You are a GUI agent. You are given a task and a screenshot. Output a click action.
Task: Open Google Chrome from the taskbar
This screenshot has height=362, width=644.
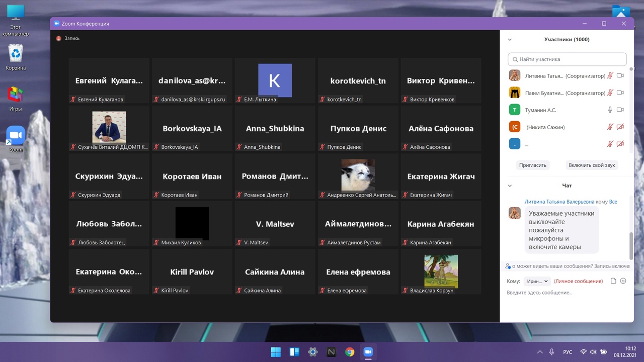(350, 352)
